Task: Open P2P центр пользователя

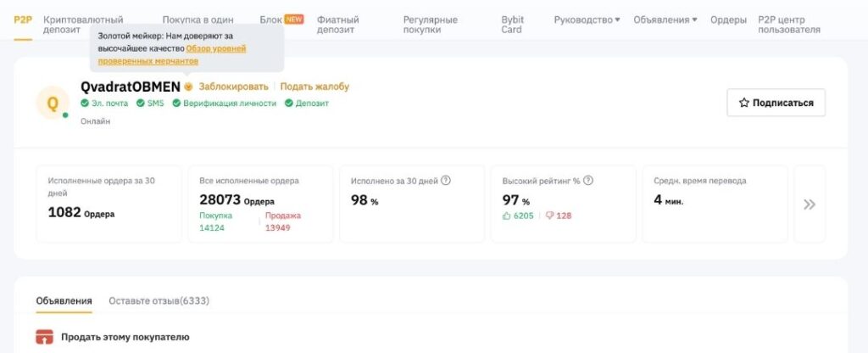Action: click(x=789, y=25)
